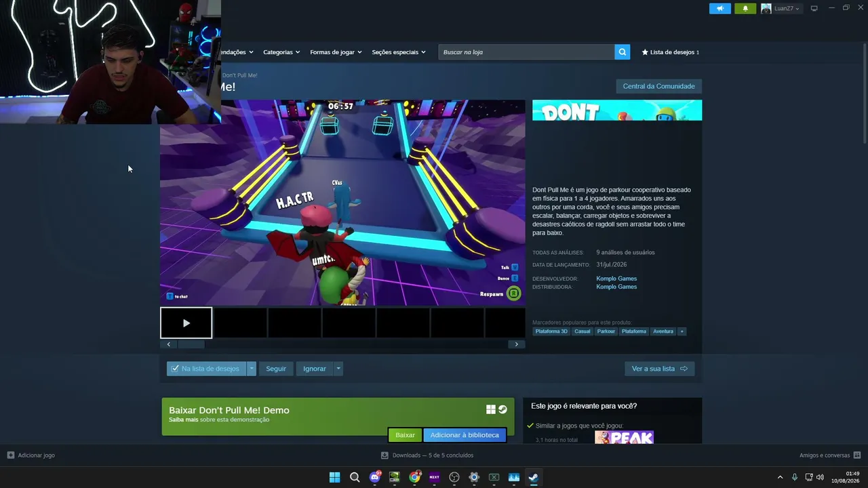Click the Steam platform icon on demo banner
This screenshot has width=868, height=488.
(x=502, y=409)
